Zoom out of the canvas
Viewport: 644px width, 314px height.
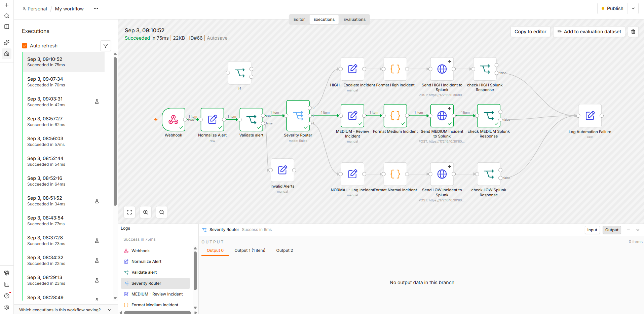tap(162, 212)
